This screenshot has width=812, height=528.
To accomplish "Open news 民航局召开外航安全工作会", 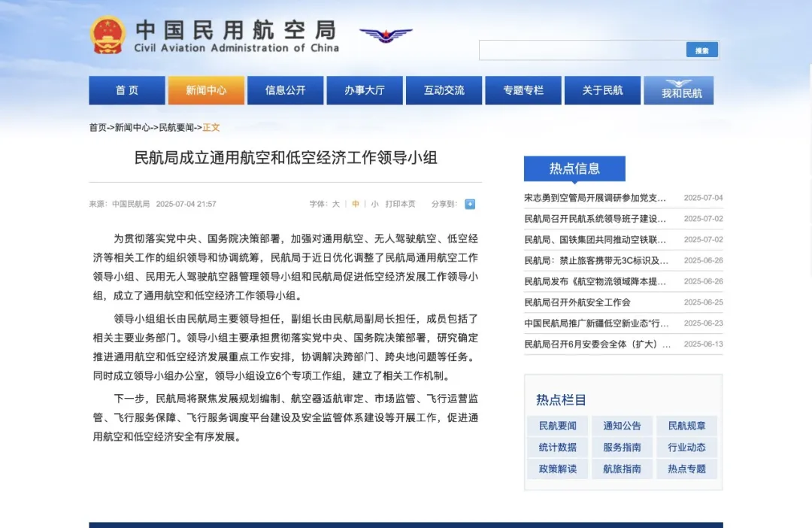I will click(577, 302).
